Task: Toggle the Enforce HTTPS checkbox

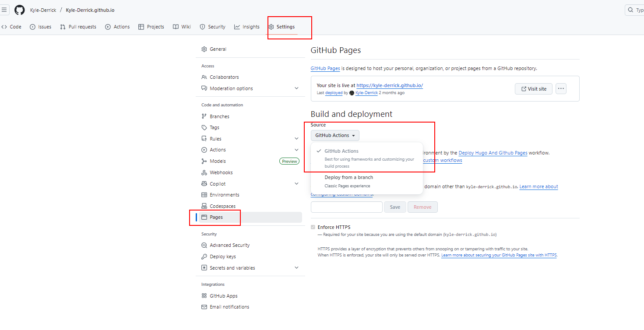Action: (313, 227)
